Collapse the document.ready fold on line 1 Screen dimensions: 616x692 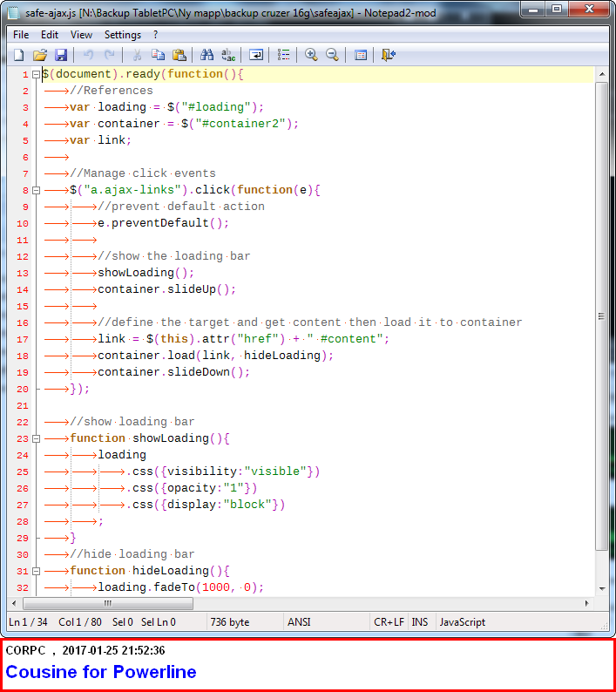37,75
